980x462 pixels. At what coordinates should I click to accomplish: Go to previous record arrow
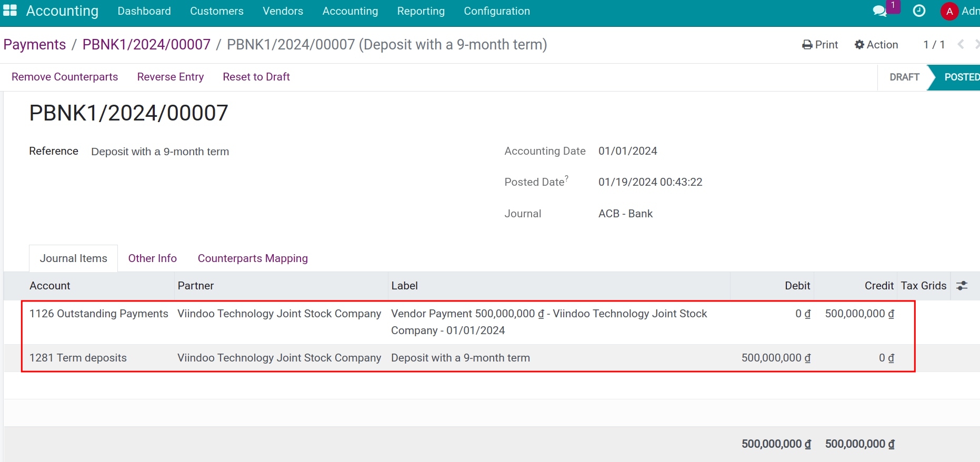(x=961, y=45)
